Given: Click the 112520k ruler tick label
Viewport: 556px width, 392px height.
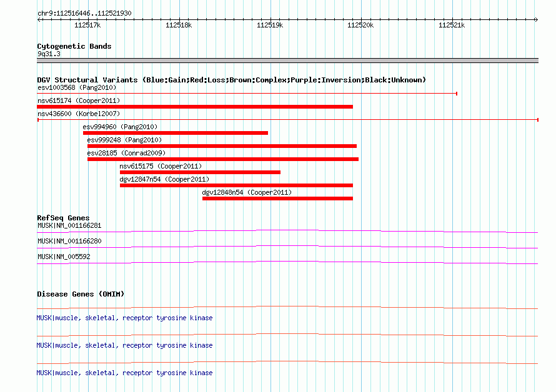Looking at the screenshot, I should click(360, 25).
